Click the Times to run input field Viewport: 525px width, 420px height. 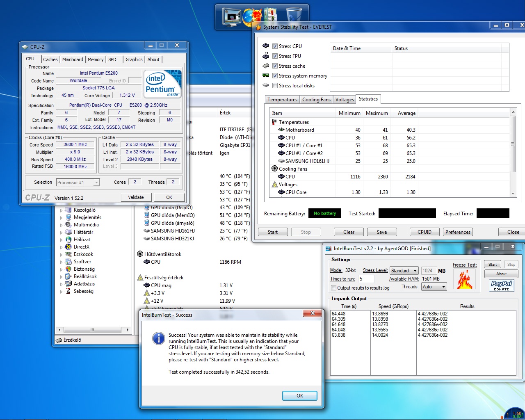click(366, 279)
